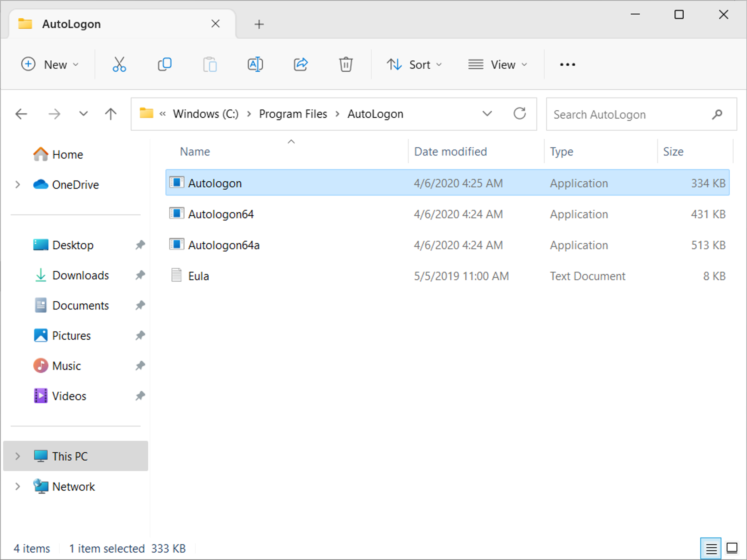747x560 pixels.
Task: Select Network in navigation pane
Action: pos(64,487)
